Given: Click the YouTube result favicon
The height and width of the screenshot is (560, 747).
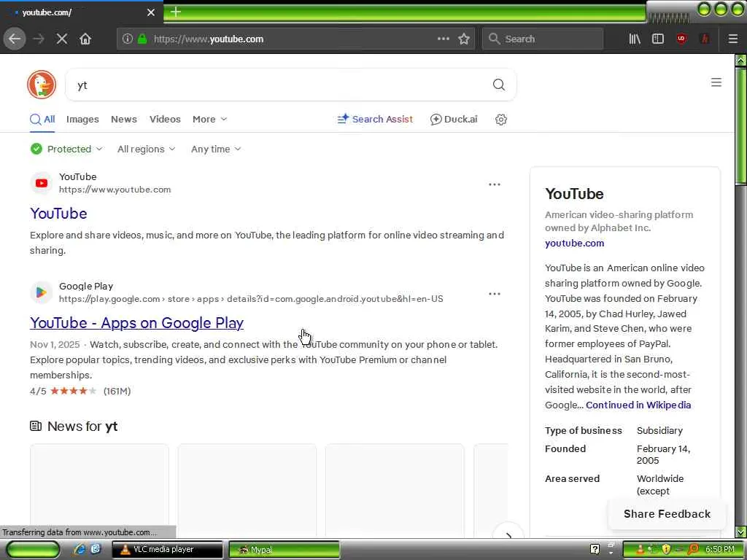Looking at the screenshot, I should click(x=42, y=183).
